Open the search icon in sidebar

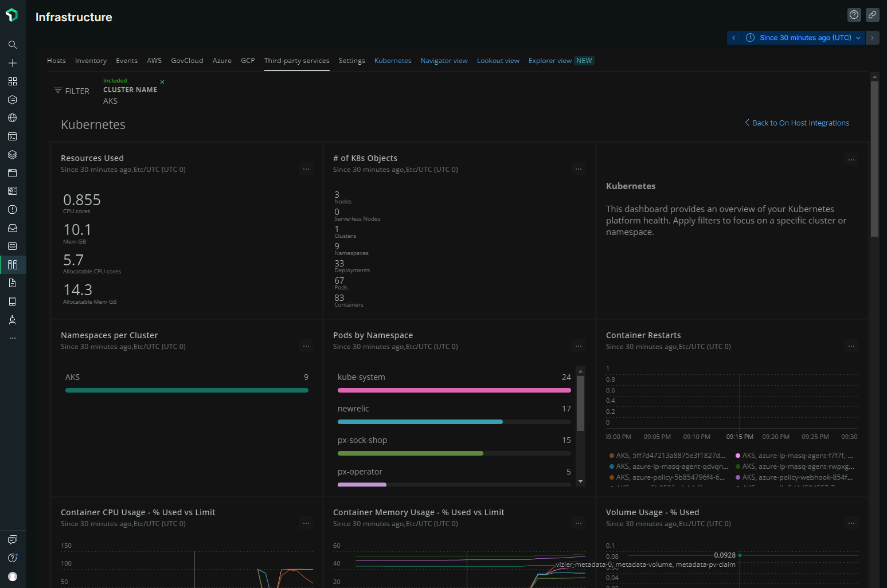pyautogui.click(x=13, y=45)
